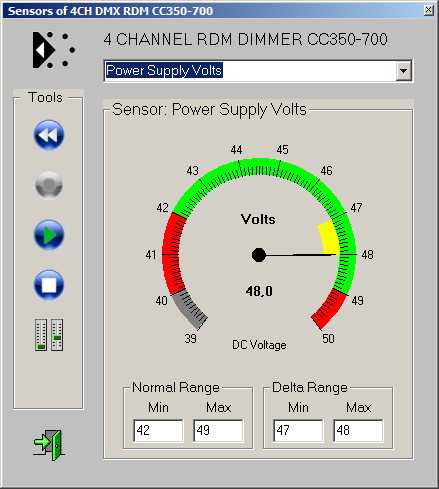Click the 48,0 voltage readout
This screenshot has height=489, width=439.
click(259, 291)
